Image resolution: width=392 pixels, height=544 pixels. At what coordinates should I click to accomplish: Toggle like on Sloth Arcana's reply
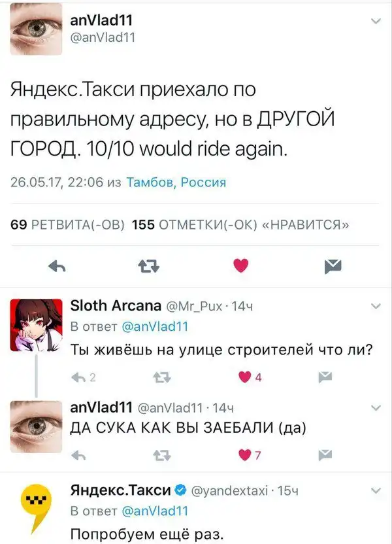tap(245, 377)
